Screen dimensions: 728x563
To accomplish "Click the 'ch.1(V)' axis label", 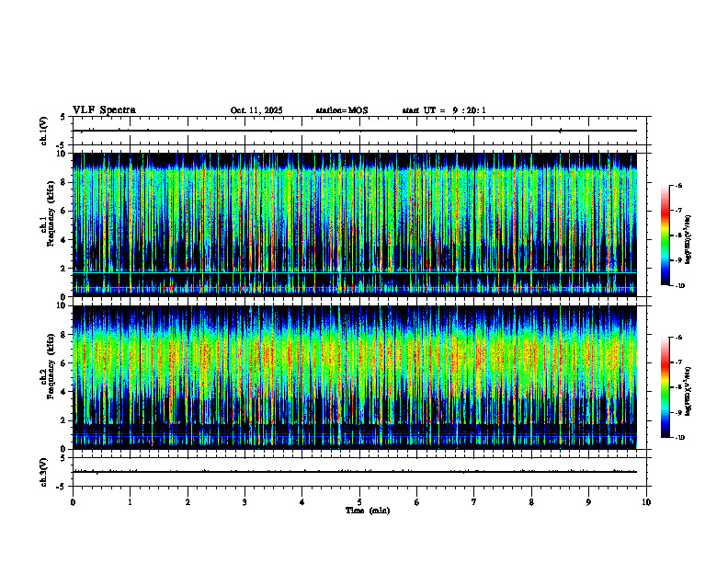I will click(x=44, y=131).
